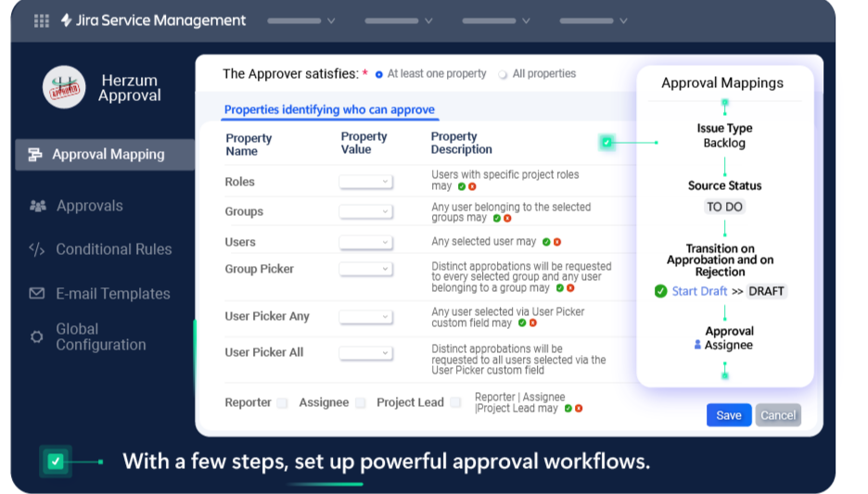The height and width of the screenshot is (494, 868).
Task: Click the TO DO status label
Action: coord(724,207)
